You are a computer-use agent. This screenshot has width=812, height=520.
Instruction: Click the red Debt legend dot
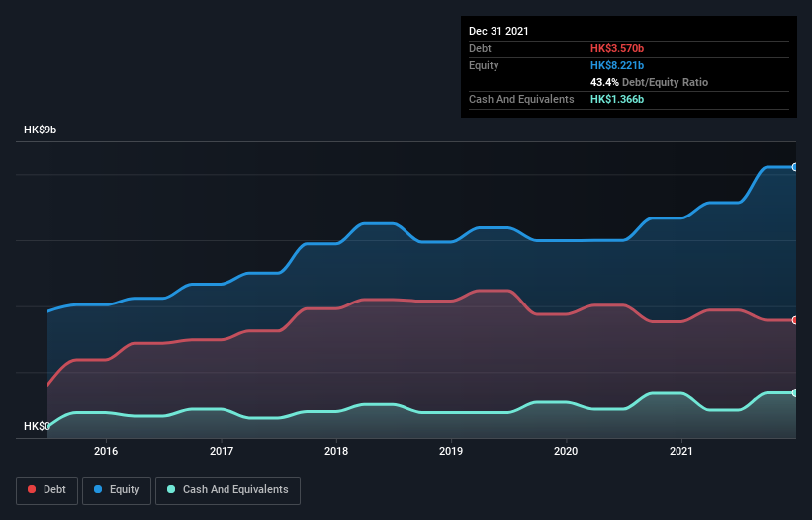(x=32, y=489)
